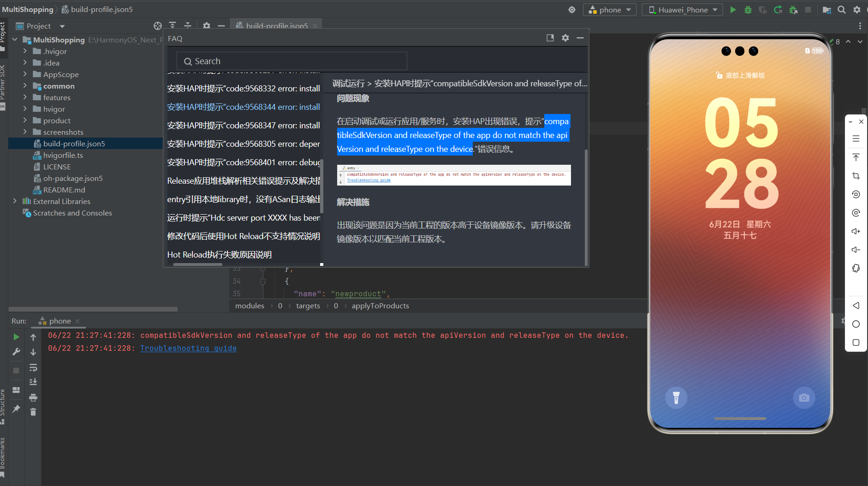This screenshot has height=486, width=868.
Task: Expand the product folder
Action: [x=25, y=120]
